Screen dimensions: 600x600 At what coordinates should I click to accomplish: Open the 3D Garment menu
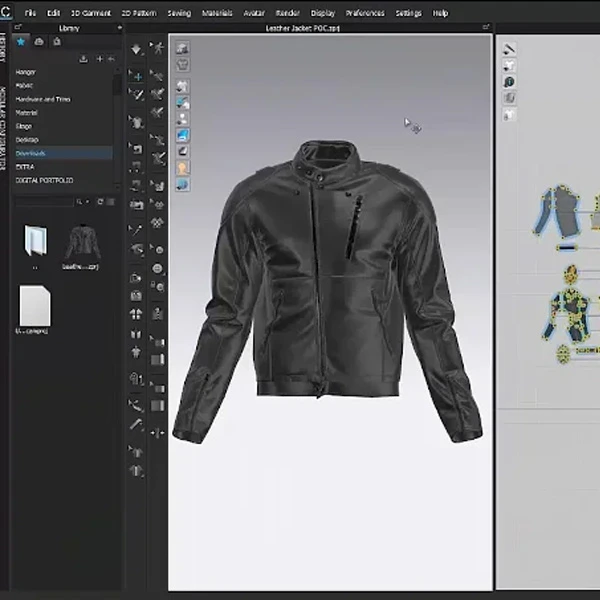90,13
